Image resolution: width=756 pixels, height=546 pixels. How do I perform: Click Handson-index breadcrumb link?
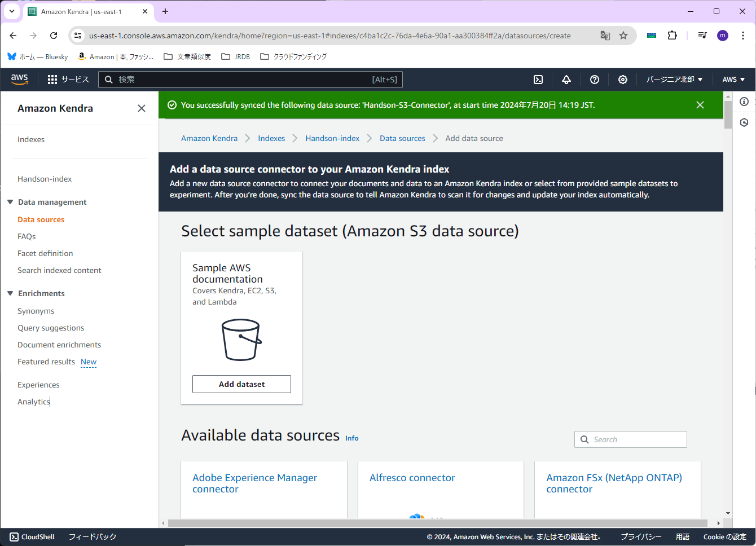[332, 138]
